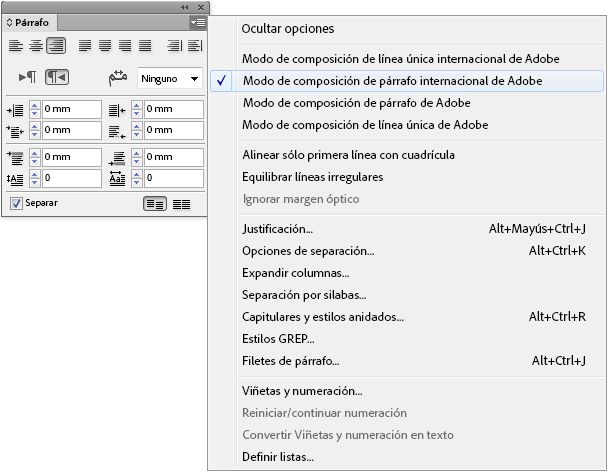Screen dimensions: 607x471
Task: Select do not align to baseline grid
Action: click(155, 204)
